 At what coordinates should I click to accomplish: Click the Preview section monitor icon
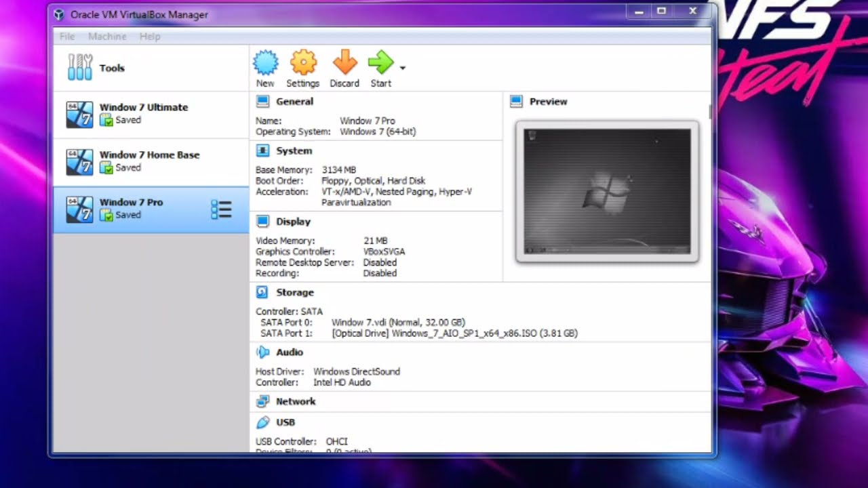(x=516, y=102)
